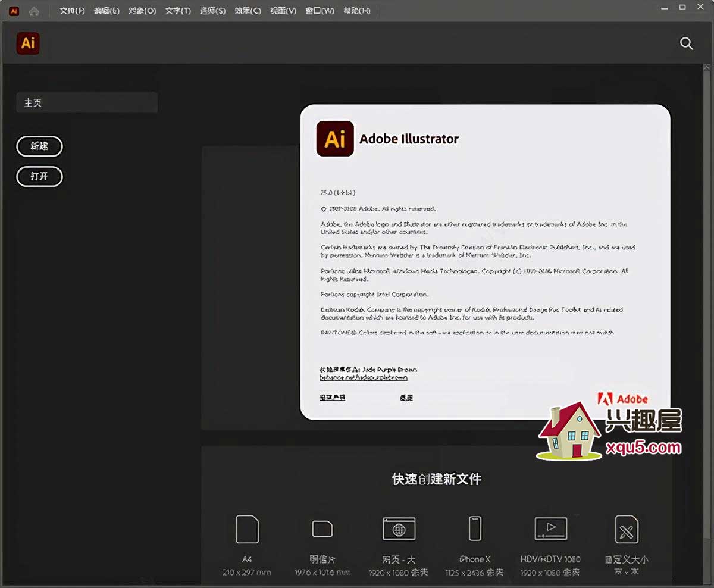The image size is (714, 588).
Task: Select the A4 document preset icon
Action: tap(248, 529)
